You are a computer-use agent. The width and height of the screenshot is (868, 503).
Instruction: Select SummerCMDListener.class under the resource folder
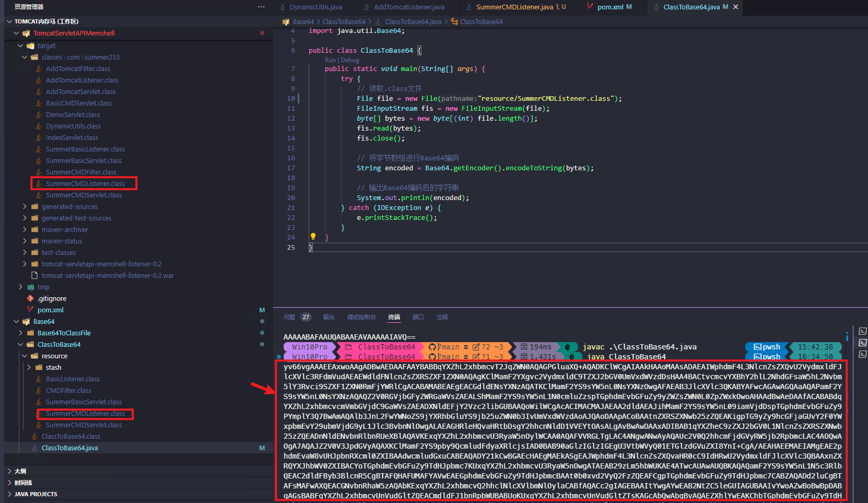pos(85,413)
